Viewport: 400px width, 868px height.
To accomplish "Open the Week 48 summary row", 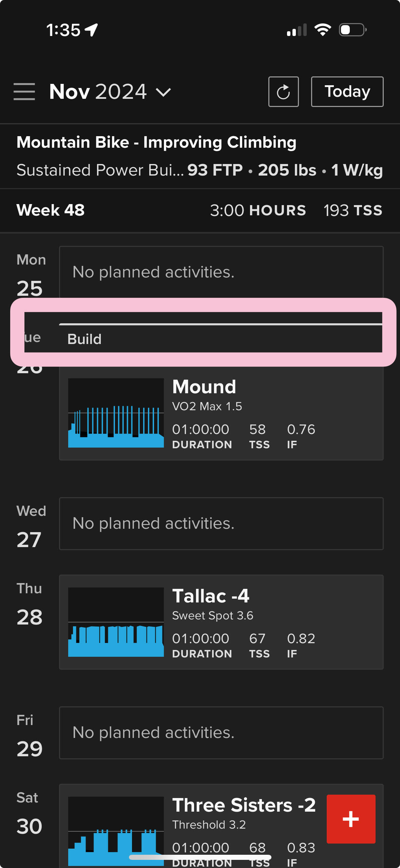I will (200, 210).
